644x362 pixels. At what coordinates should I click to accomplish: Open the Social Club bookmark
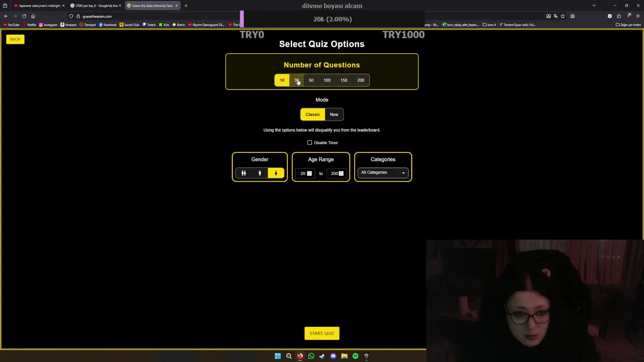[129, 25]
